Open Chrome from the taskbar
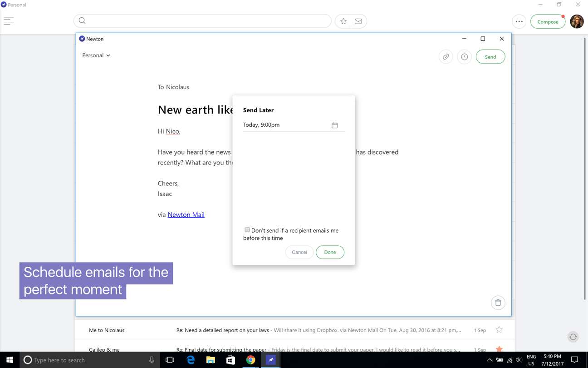This screenshot has height=368, width=588. point(250,360)
